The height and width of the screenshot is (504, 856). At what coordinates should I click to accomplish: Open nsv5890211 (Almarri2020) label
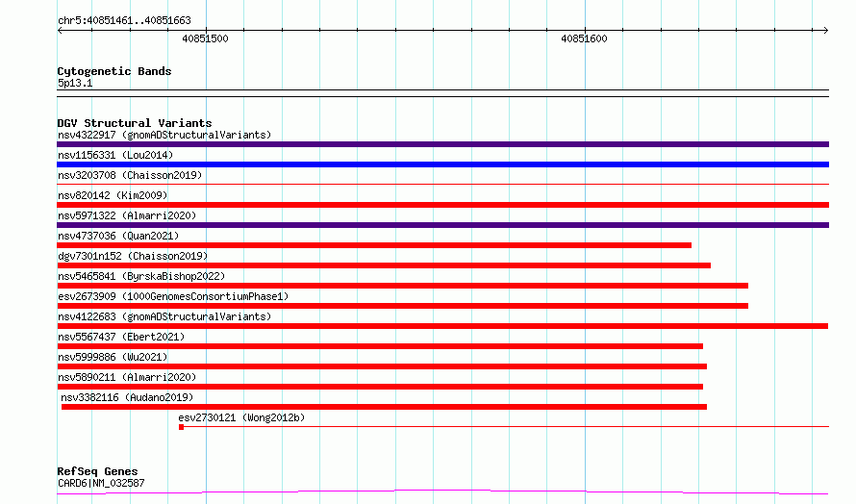point(127,377)
